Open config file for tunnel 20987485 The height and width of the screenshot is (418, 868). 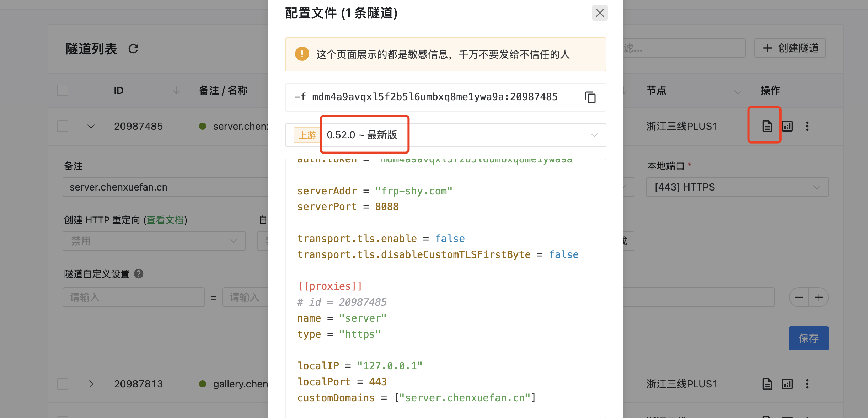[x=767, y=126]
